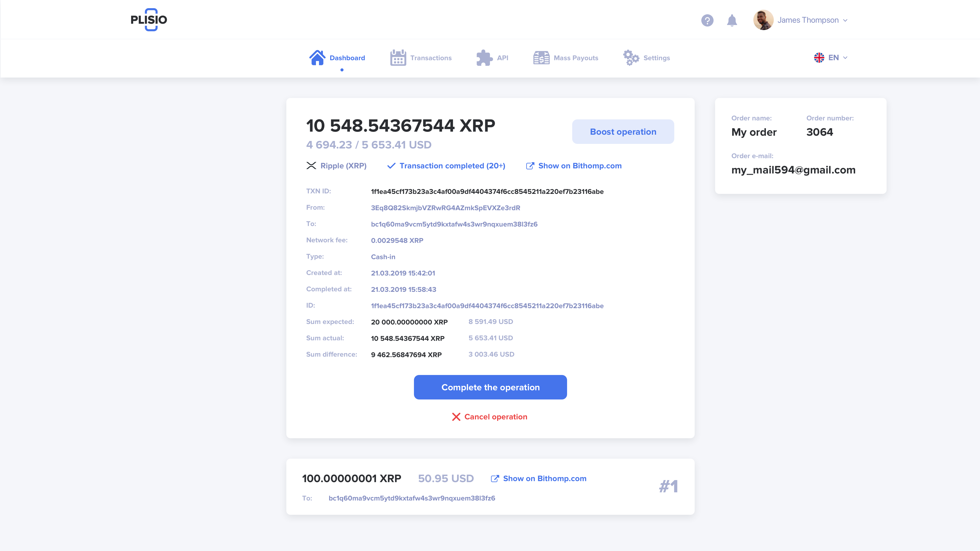The image size is (980, 551).
Task: Click the Complete the operation button
Action: pyautogui.click(x=490, y=387)
